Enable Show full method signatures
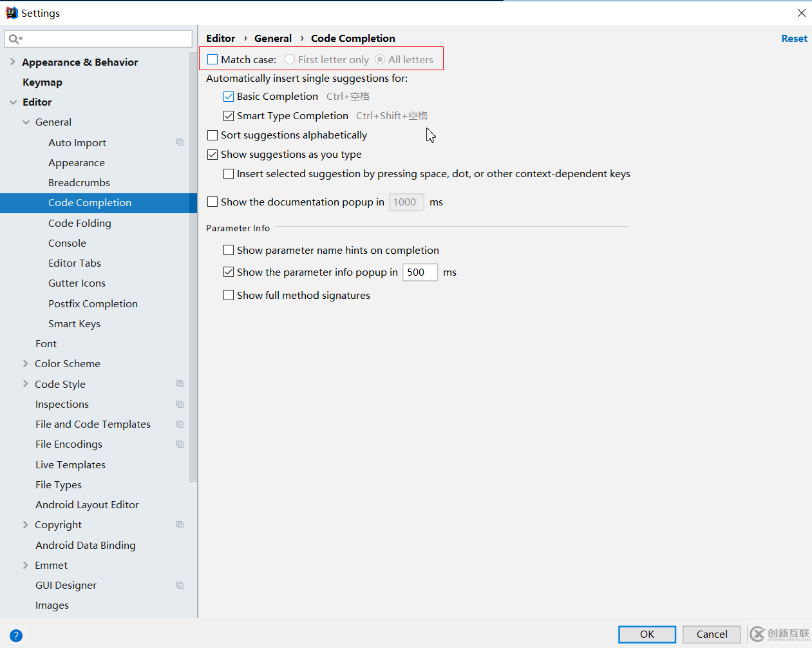The image size is (812, 648). click(229, 296)
